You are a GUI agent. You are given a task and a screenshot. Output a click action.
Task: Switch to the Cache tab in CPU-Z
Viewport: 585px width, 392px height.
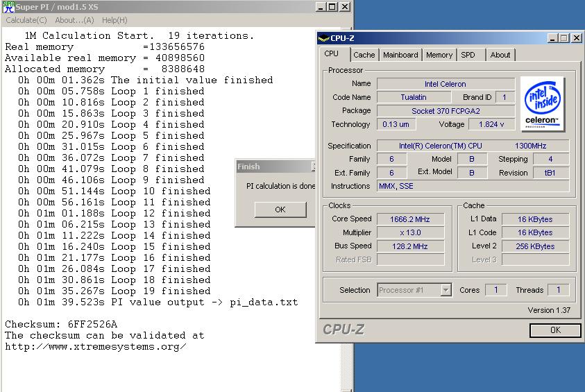coord(364,55)
